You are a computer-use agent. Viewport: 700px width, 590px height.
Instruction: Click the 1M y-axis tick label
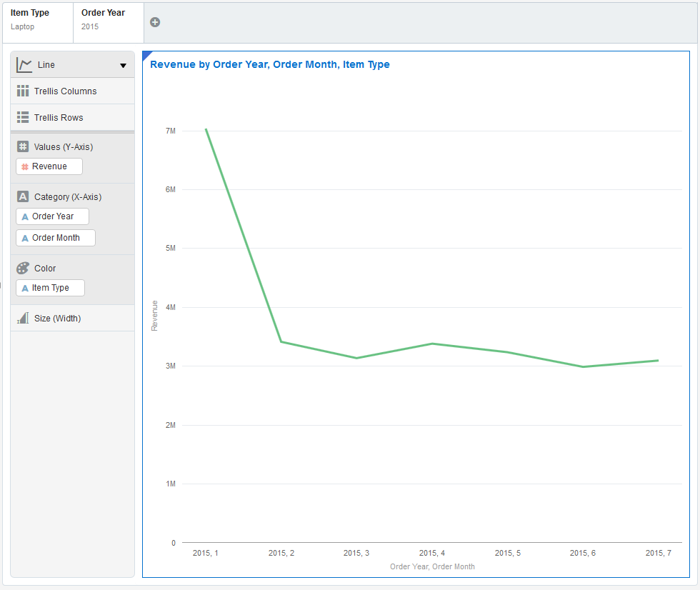(x=171, y=484)
